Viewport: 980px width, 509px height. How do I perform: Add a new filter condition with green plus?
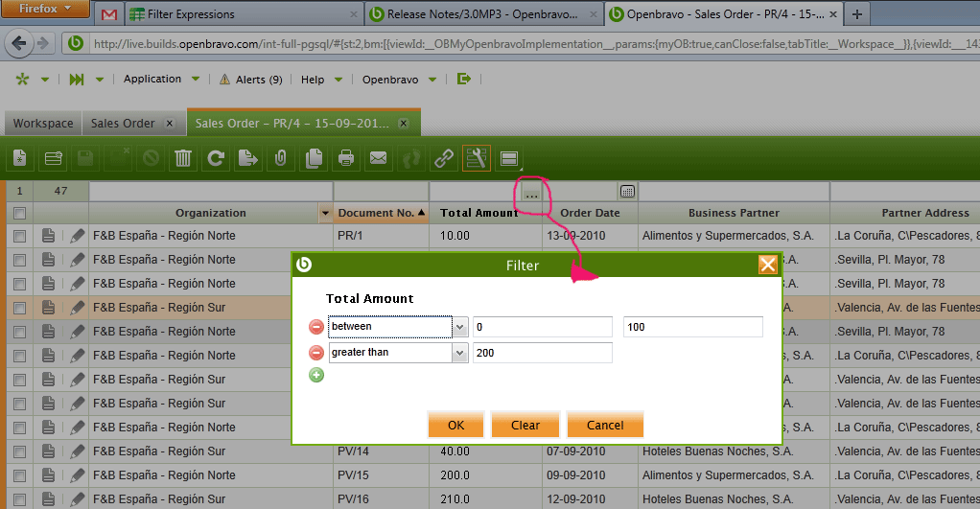(315, 375)
